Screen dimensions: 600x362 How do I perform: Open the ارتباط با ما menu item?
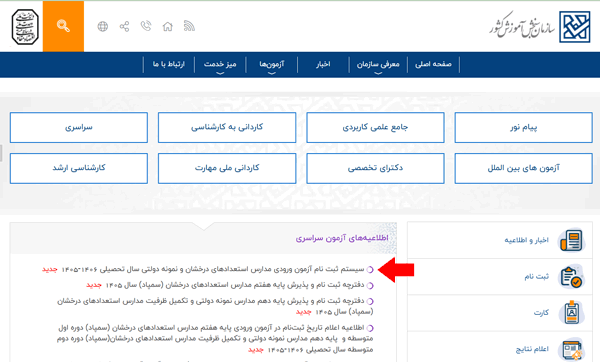pos(169,64)
